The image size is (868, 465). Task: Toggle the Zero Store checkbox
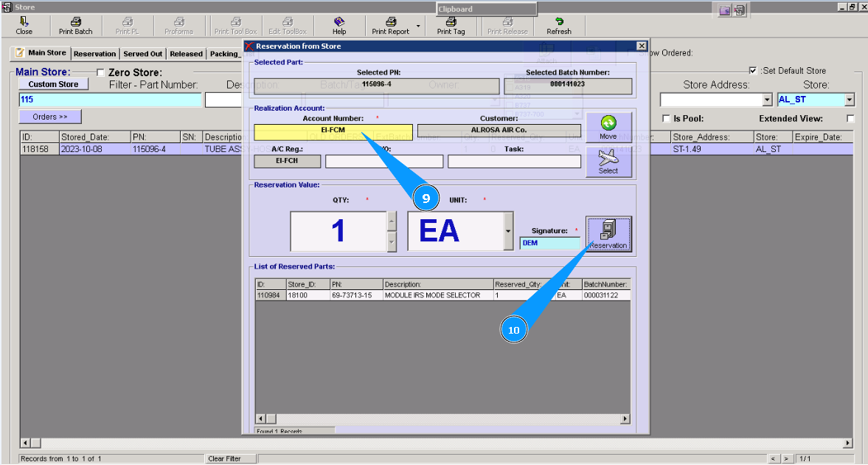tap(101, 72)
